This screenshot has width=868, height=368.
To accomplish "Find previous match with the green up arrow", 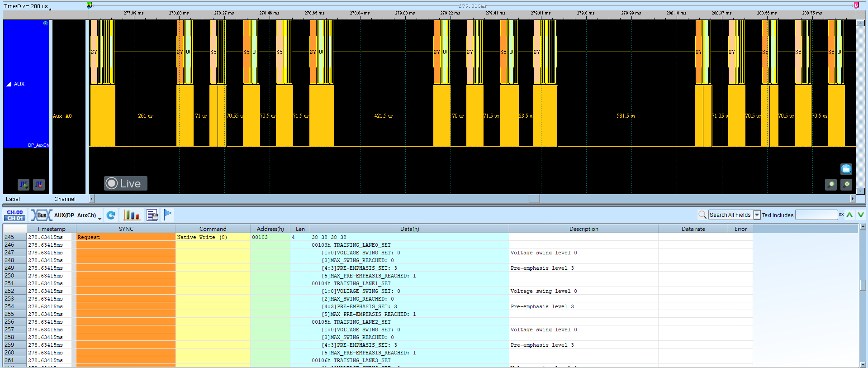I will tap(850, 215).
